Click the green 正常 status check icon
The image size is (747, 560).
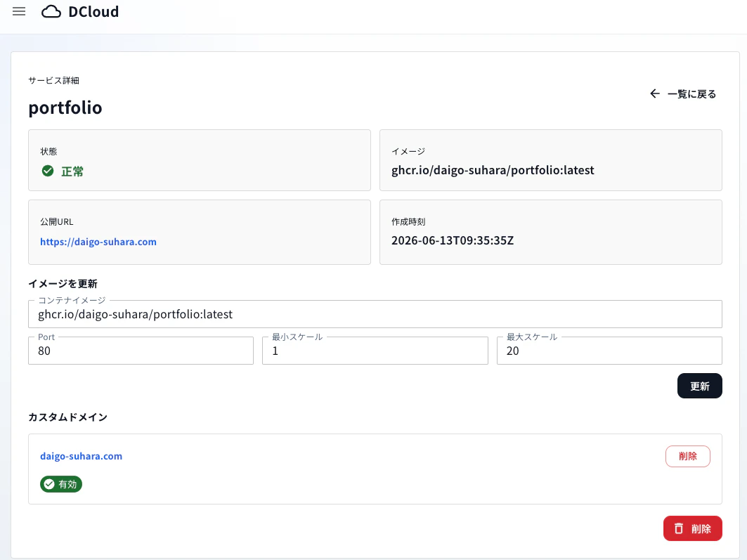pyautogui.click(x=48, y=171)
